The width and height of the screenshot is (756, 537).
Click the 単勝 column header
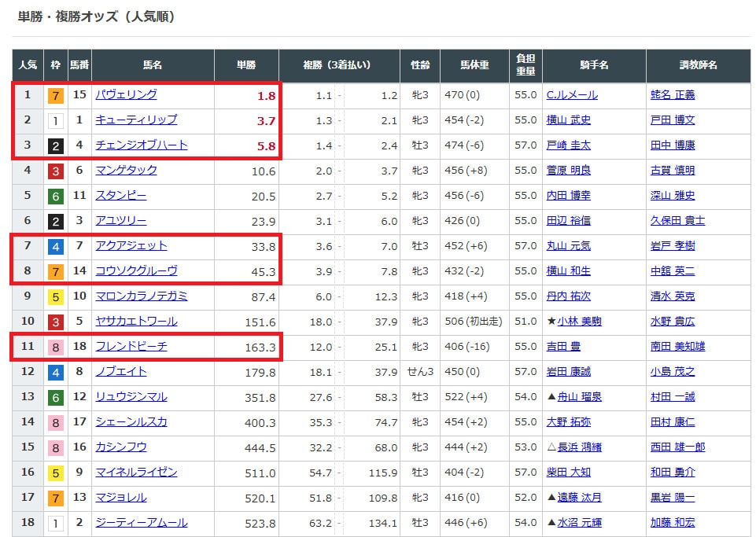click(x=246, y=66)
